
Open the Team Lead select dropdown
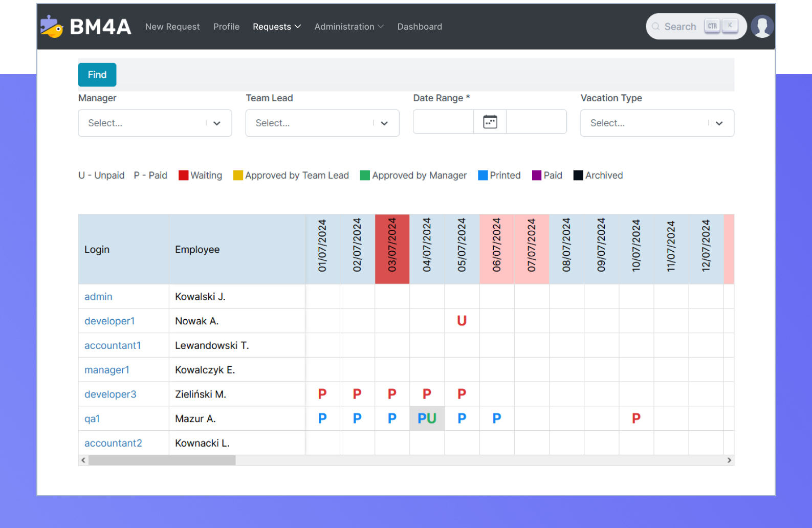(x=322, y=123)
